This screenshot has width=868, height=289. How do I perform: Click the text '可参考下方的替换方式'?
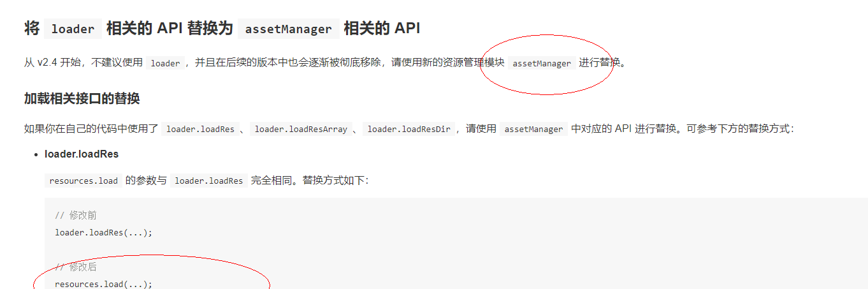pos(737,129)
